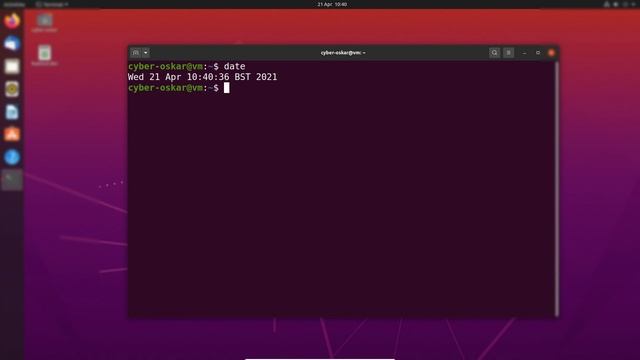Image resolution: width=640 pixels, height=360 pixels.
Task: Open a new terminal tab
Action: [136, 53]
